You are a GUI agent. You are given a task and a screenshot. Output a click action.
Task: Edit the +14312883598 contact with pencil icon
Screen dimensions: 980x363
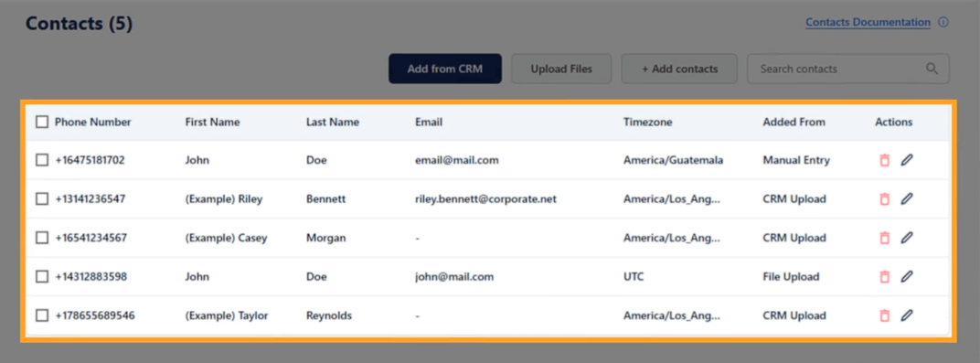click(x=906, y=277)
